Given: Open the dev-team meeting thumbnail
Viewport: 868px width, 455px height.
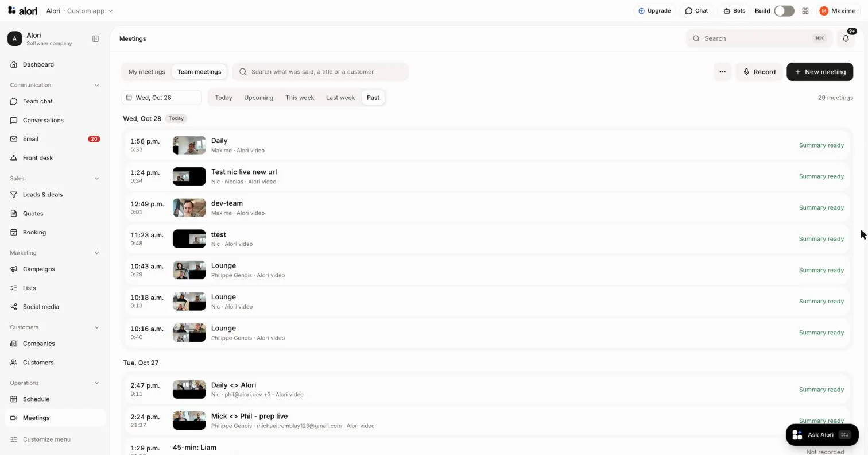Looking at the screenshot, I should click(189, 208).
